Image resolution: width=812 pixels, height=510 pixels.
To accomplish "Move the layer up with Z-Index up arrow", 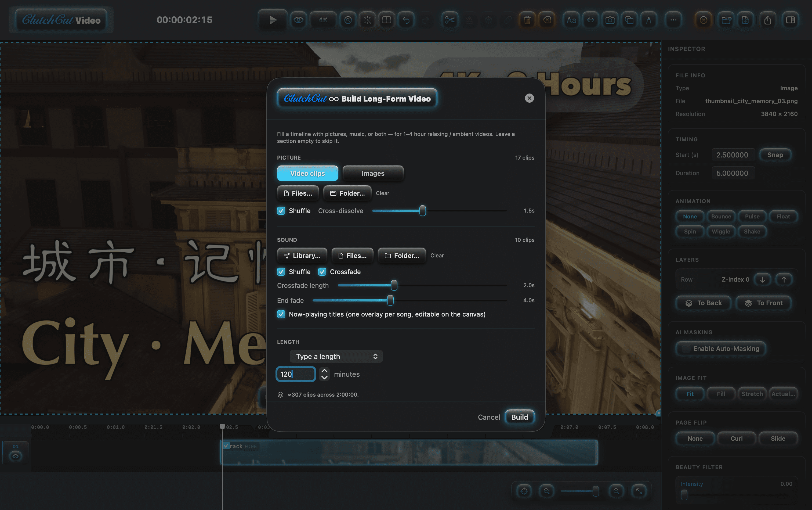I will point(784,280).
